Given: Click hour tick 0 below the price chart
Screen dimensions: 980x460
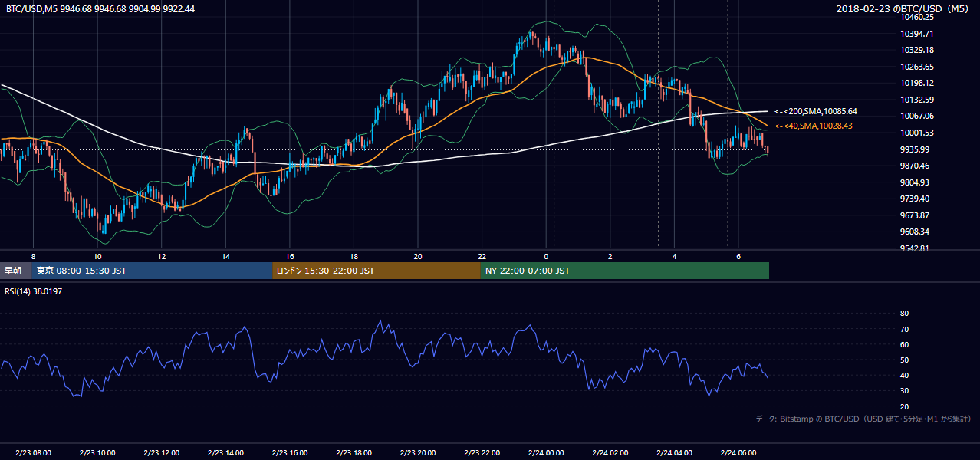Looking at the screenshot, I should (546, 256).
